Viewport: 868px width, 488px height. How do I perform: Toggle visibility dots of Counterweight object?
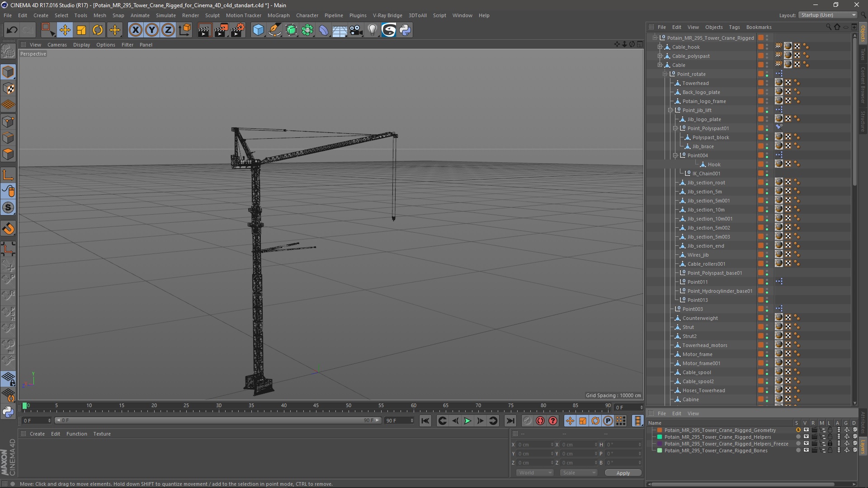767,318
